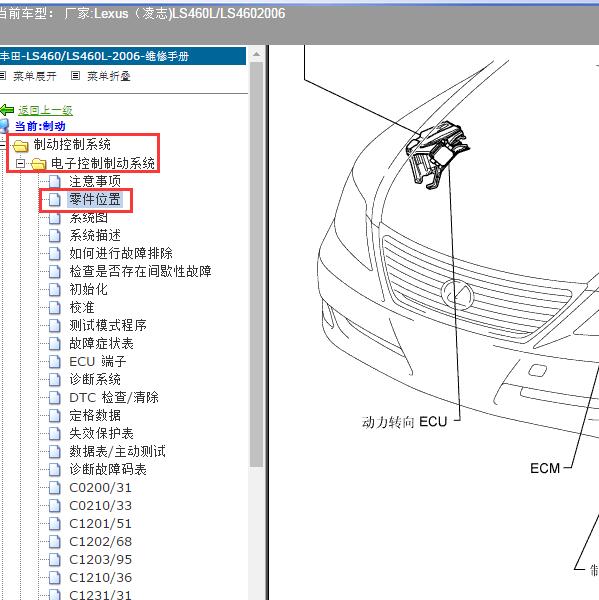The image size is (599, 600).
Task: Open the 注意事项 page
Action: pyautogui.click(x=95, y=181)
